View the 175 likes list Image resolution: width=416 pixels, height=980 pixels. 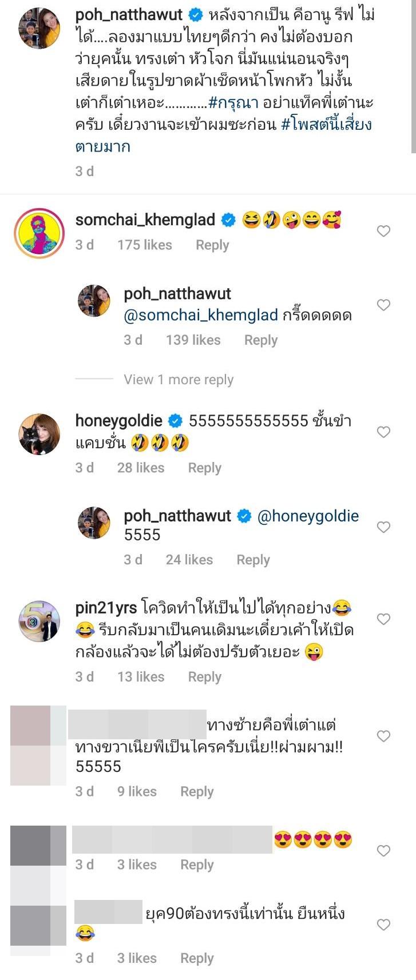pos(145,245)
